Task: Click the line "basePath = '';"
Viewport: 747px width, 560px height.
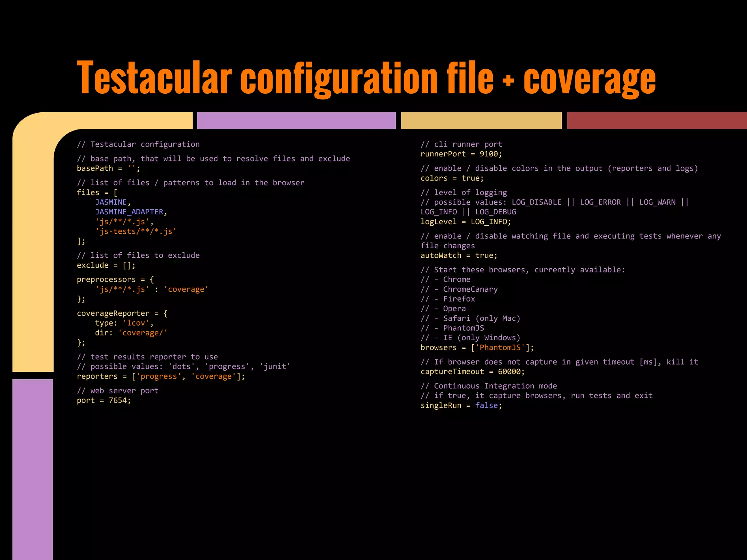Action: click(x=108, y=168)
